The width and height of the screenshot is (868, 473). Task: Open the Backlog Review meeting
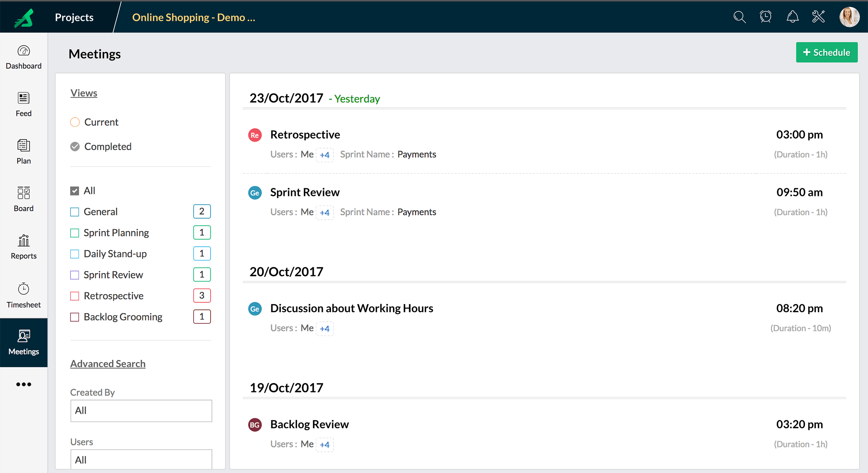pos(309,424)
